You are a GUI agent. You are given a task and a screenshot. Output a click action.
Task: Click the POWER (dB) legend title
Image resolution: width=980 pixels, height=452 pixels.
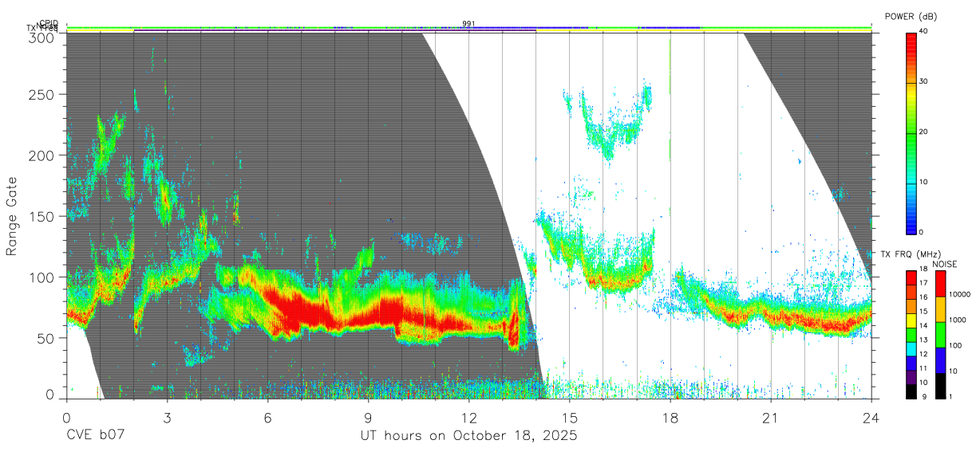(911, 16)
